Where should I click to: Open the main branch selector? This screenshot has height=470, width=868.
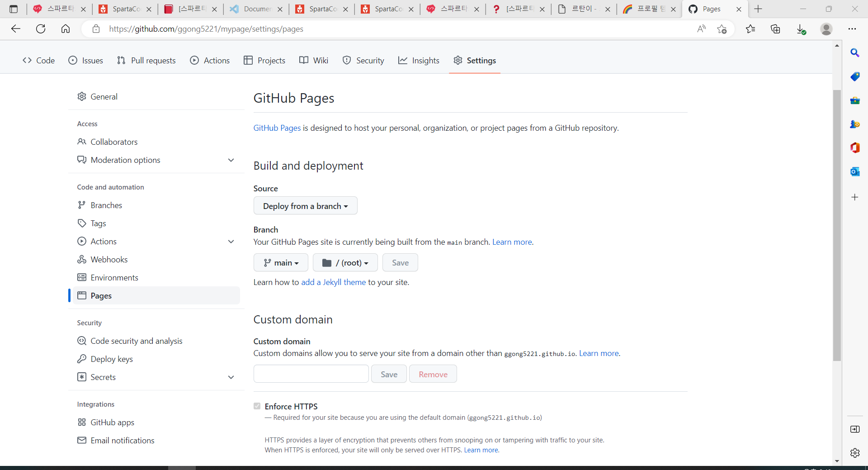tap(281, 263)
